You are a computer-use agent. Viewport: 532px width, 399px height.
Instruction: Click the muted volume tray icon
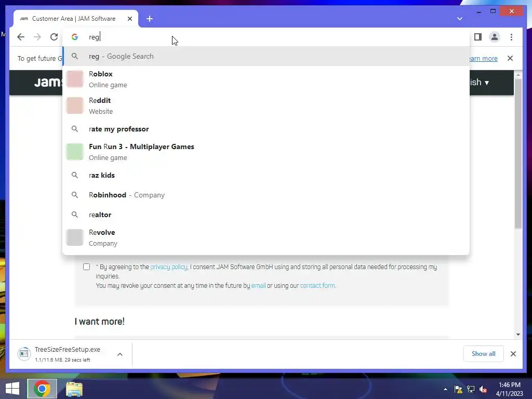coord(483,390)
